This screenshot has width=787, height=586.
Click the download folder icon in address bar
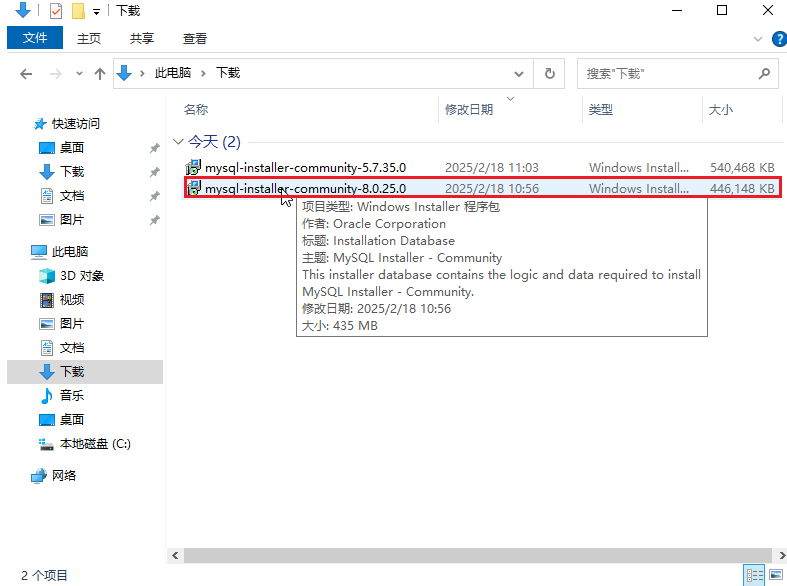[x=124, y=73]
